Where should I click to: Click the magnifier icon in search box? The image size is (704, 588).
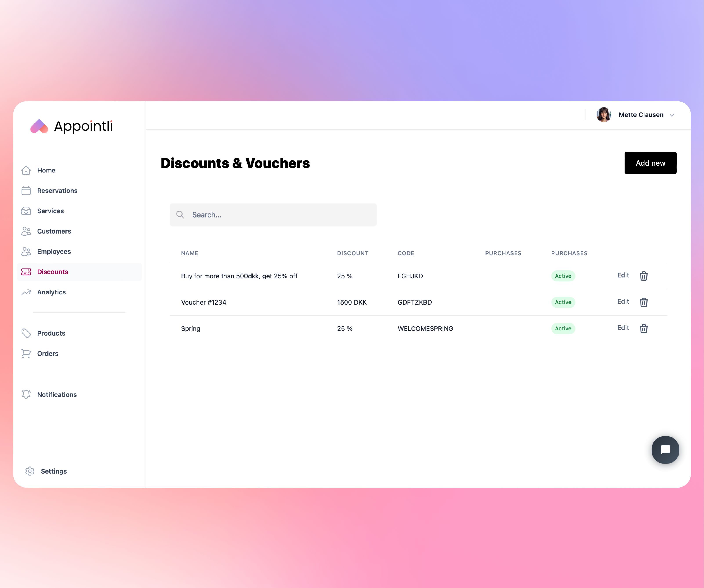tap(180, 215)
